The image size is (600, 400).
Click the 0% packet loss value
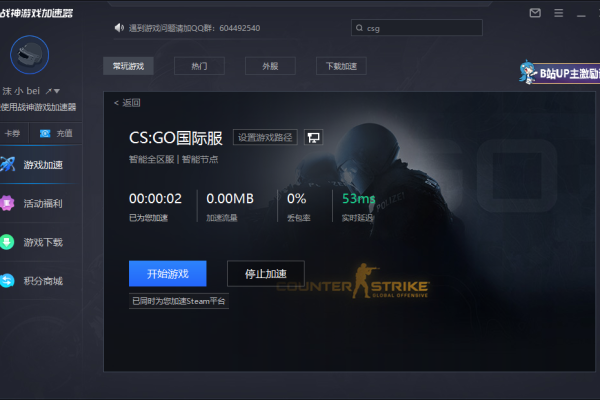[x=297, y=198]
